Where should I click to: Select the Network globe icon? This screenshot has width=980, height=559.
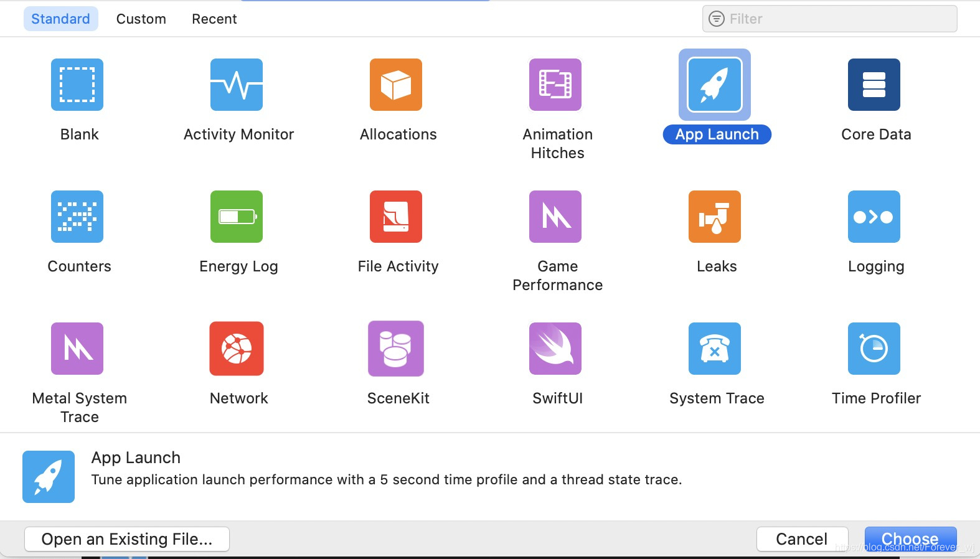[237, 349]
